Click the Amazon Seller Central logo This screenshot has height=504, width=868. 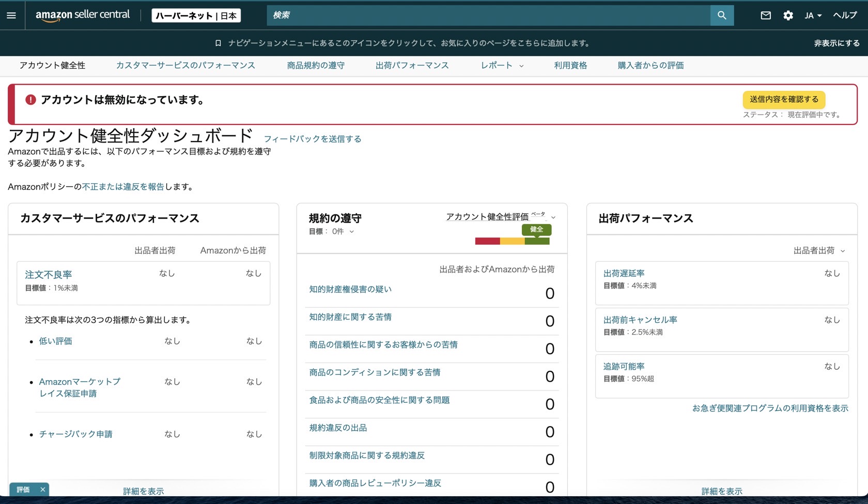tap(83, 15)
